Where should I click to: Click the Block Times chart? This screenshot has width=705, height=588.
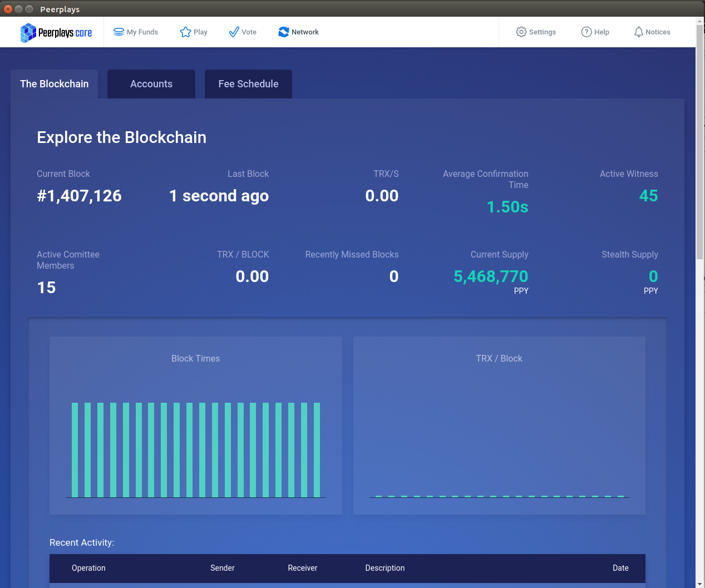pos(196,426)
